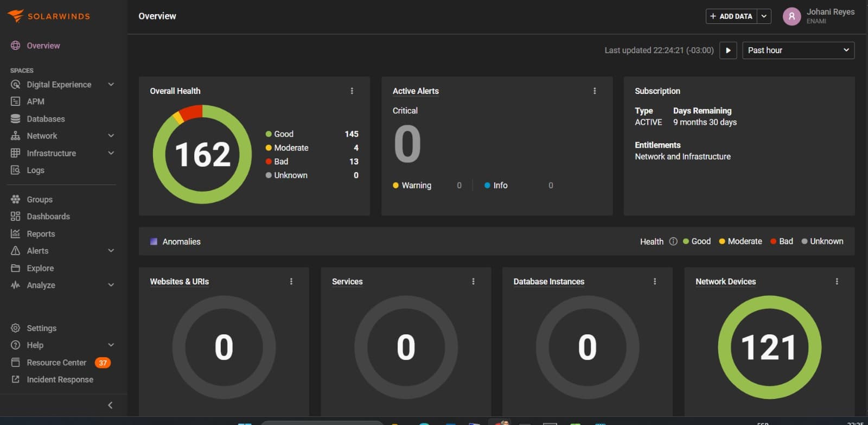Expand Infrastructure submenu chevron
This screenshot has width=868, height=425.
[111, 153]
